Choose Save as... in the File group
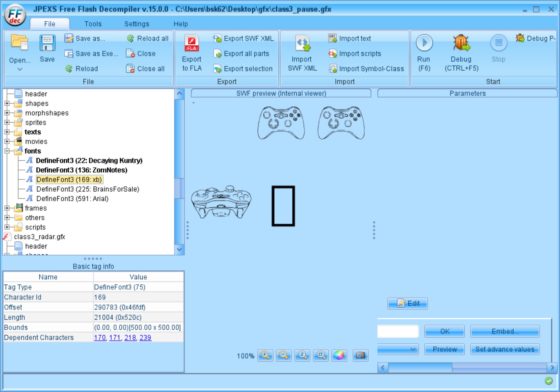 click(85, 38)
